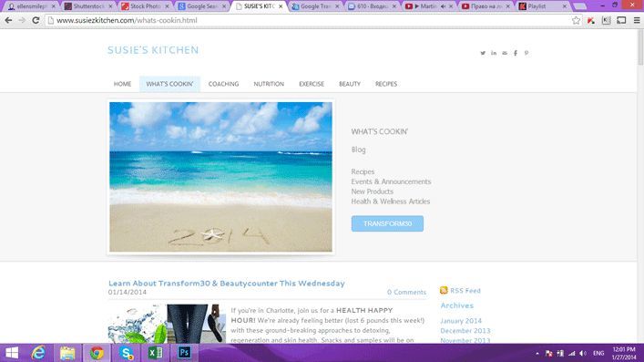
Task: Open Photoshop from the taskbar
Action: click(x=184, y=353)
